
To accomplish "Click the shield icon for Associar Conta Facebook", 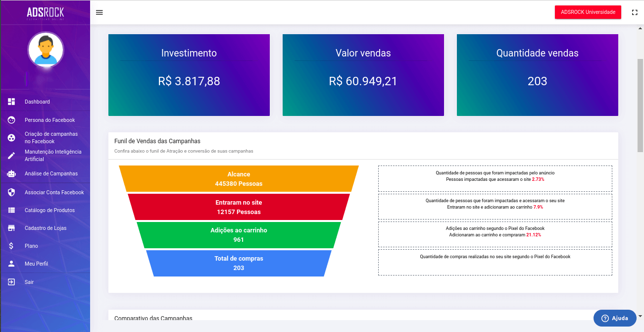I will coord(11,192).
